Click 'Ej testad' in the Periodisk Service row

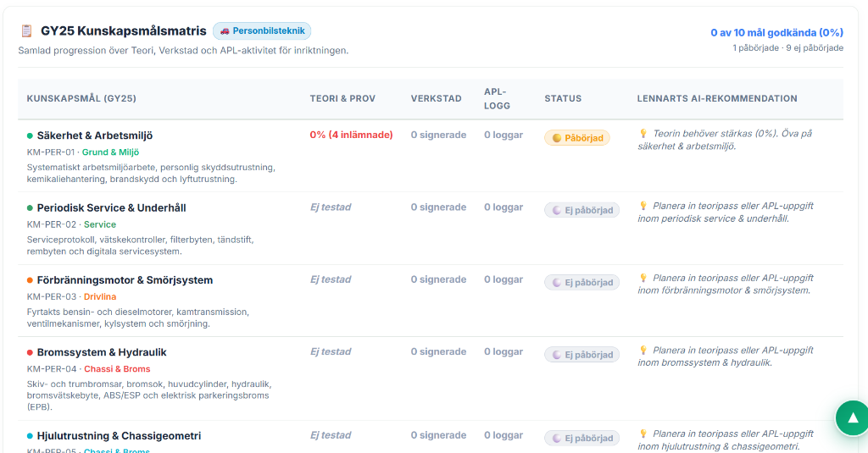[331, 207]
